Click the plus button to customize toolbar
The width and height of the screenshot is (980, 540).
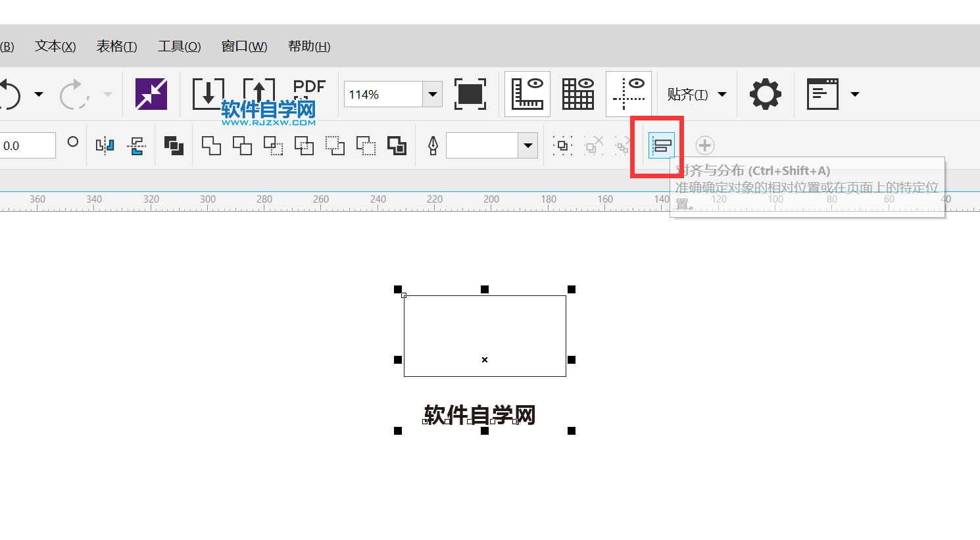click(704, 145)
